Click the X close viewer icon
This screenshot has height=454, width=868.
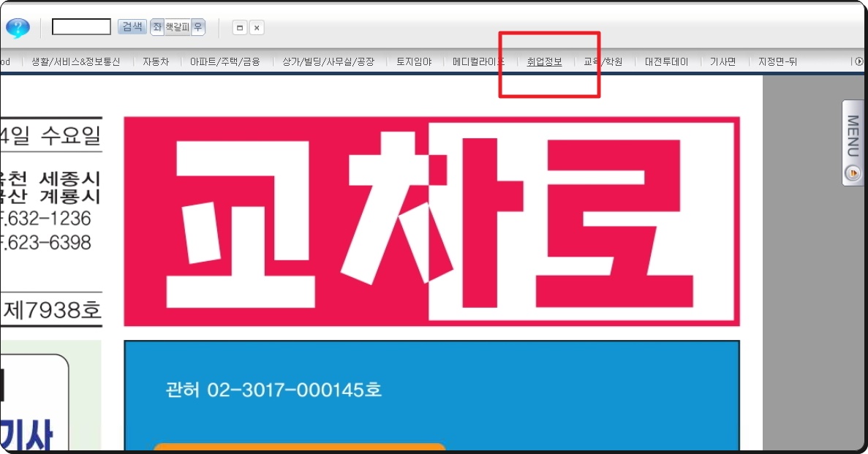pyautogui.click(x=256, y=28)
